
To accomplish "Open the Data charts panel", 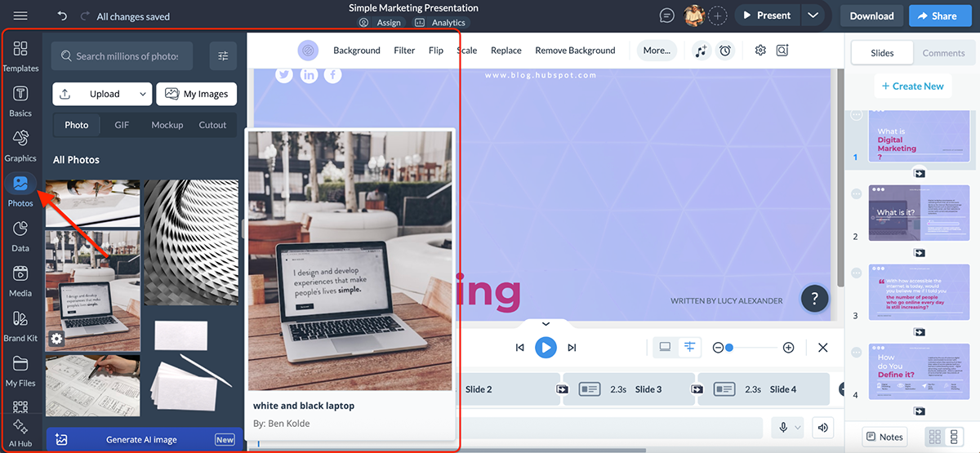I will click(x=20, y=234).
